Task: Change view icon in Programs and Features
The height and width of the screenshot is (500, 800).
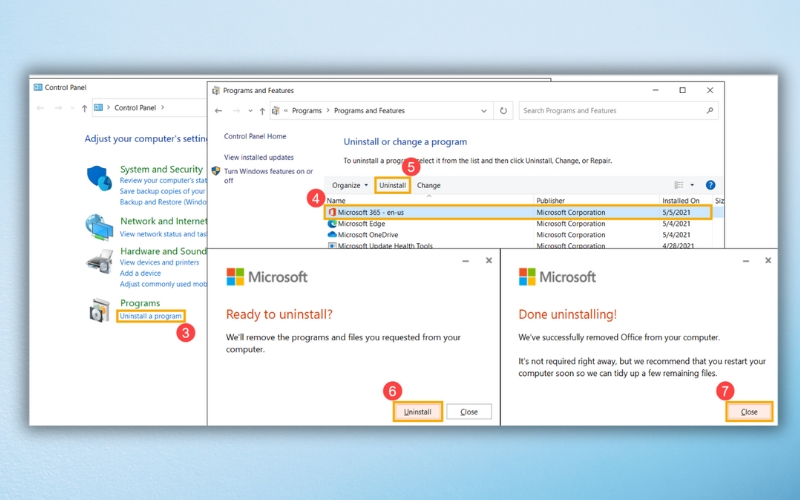Action: point(679,185)
